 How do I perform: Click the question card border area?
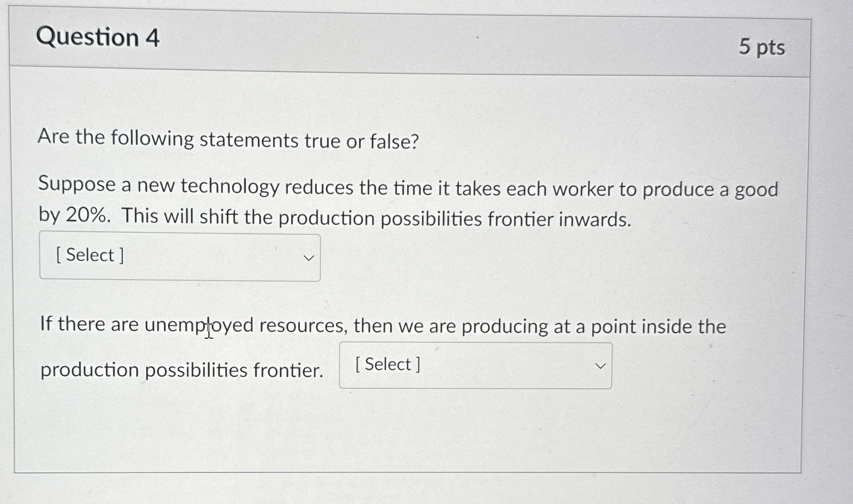(409, 470)
